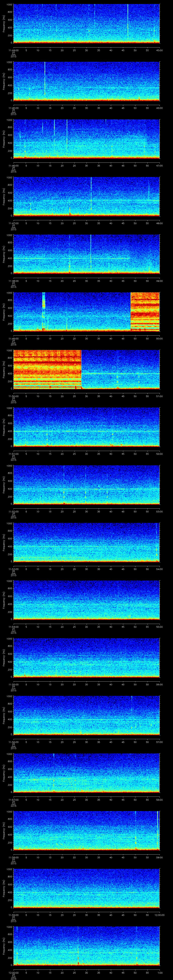The height and width of the screenshot is (980, 173).
Task: Click the 11:59:00 time axis label
Action: click(13, 915)
